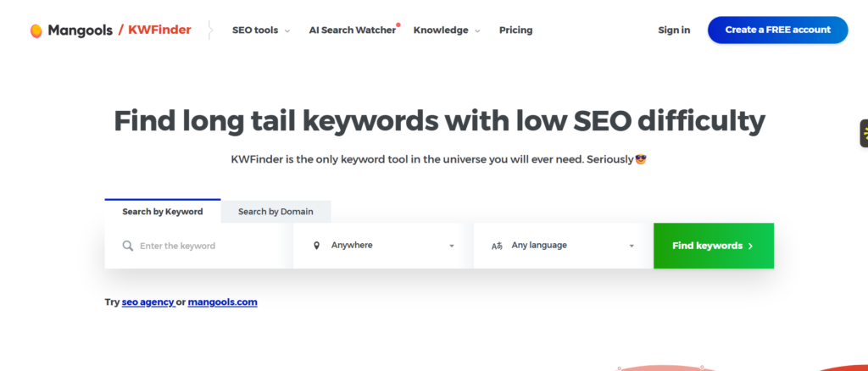Click the language translate icon
Screen dimensions: 868x371
pyautogui.click(x=497, y=246)
